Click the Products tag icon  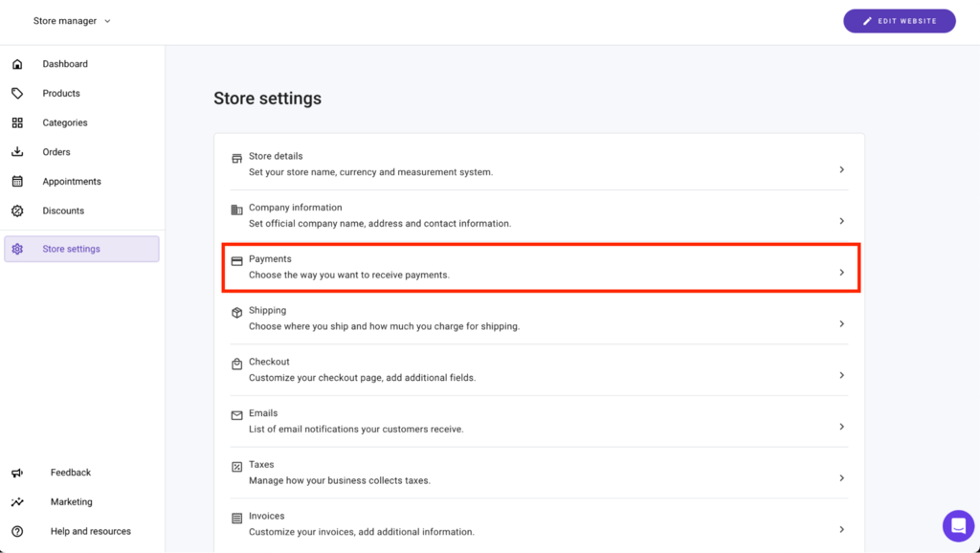(x=17, y=93)
